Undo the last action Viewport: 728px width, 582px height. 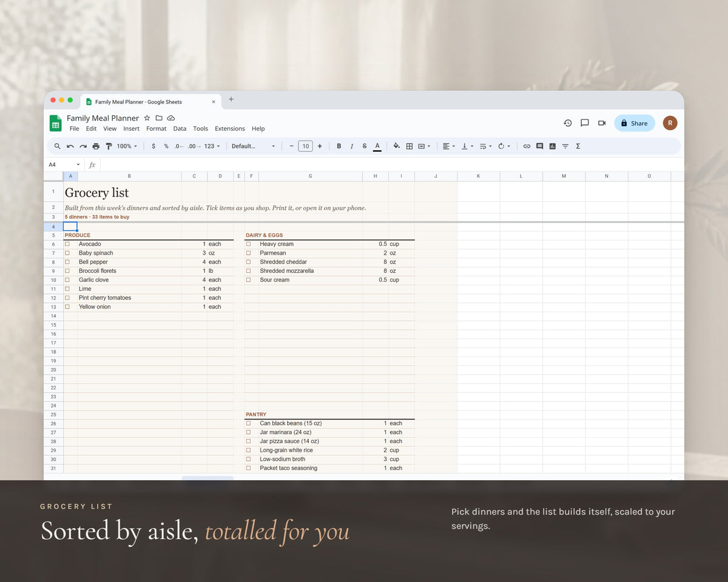(x=70, y=146)
